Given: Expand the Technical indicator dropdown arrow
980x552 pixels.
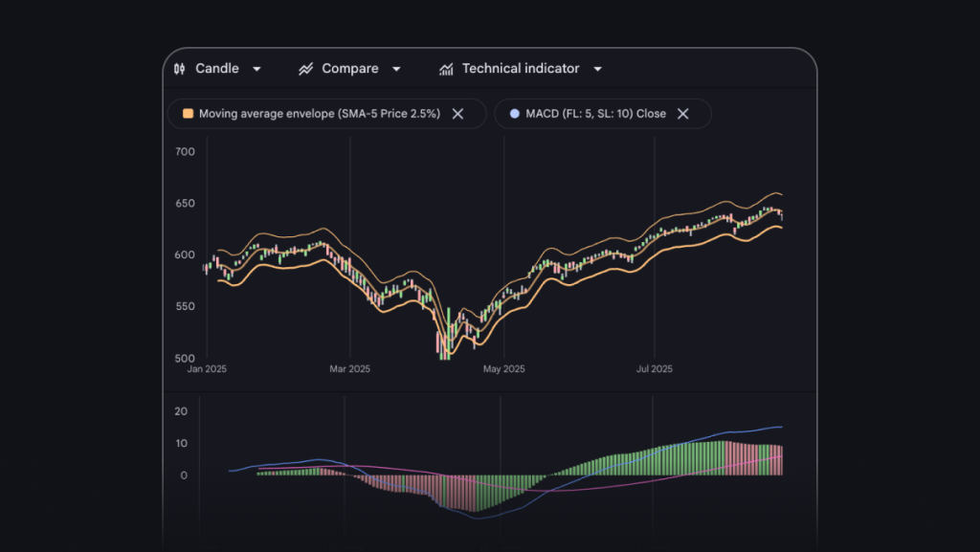Looking at the screenshot, I should pyautogui.click(x=597, y=69).
